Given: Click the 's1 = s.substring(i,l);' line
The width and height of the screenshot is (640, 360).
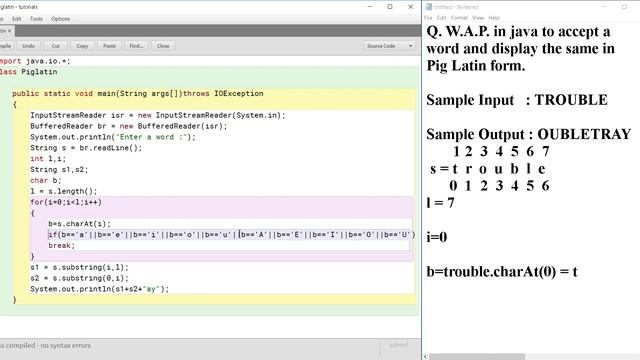Looking at the screenshot, I should pos(79,267).
